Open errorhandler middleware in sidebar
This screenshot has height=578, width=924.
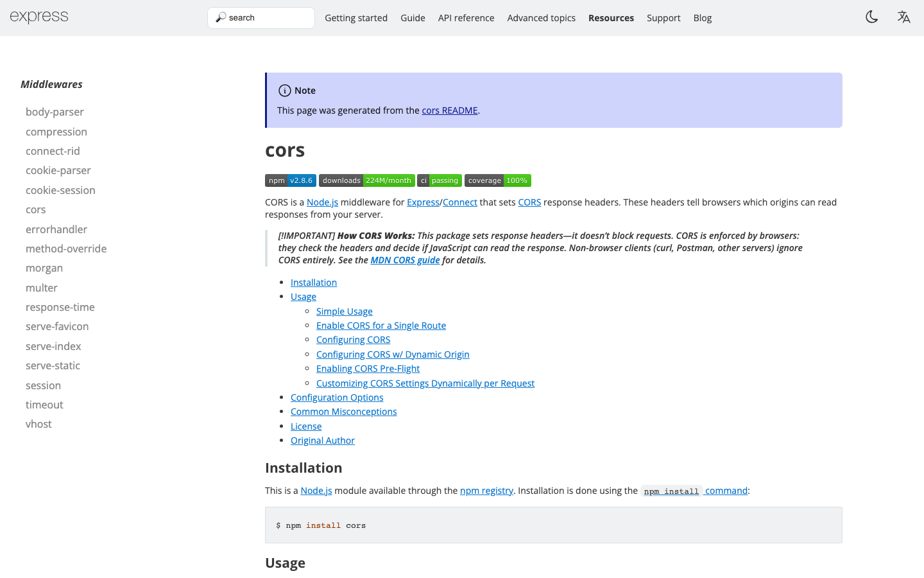tap(56, 229)
